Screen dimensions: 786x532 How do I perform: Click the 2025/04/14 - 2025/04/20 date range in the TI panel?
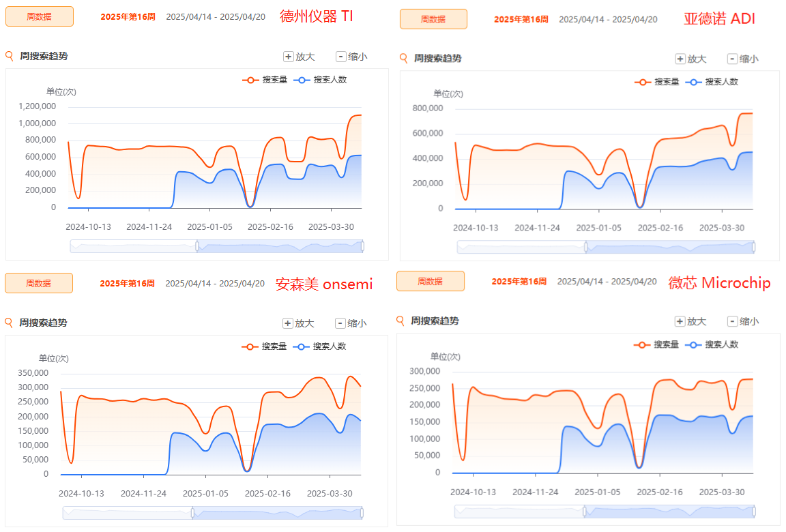click(216, 16)
